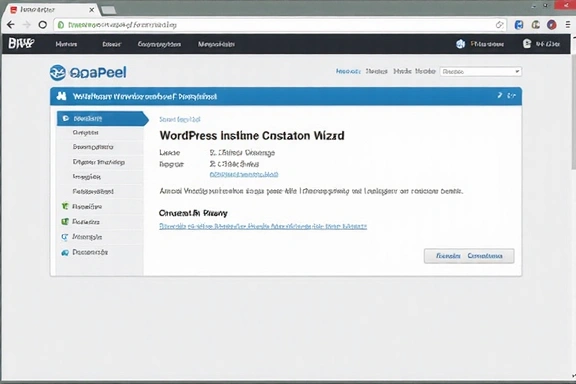Click the people icon in the blue title bar
576x384 pixels.
[x=61, y=96]
